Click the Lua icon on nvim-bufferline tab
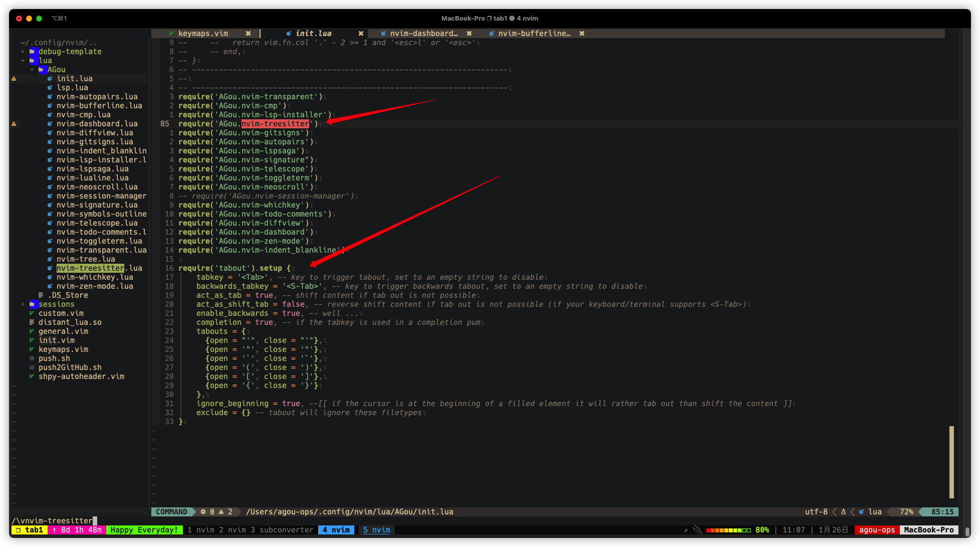980x547 pixels. (491, 33)
